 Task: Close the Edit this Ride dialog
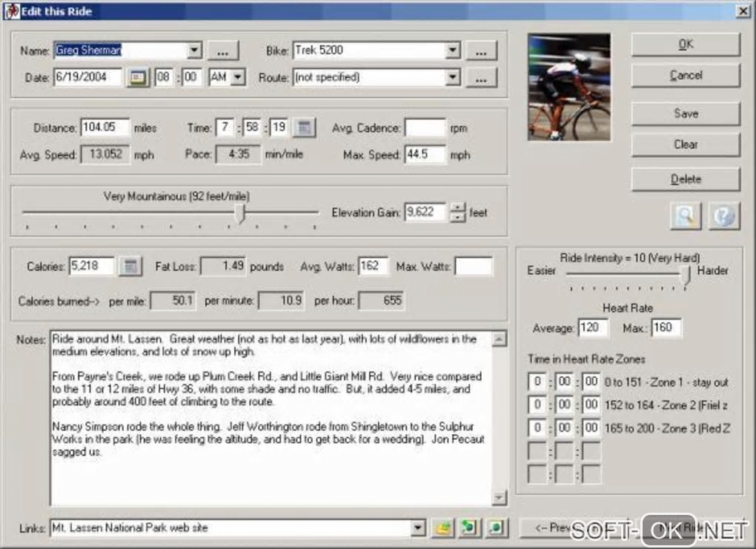(743, 10)
